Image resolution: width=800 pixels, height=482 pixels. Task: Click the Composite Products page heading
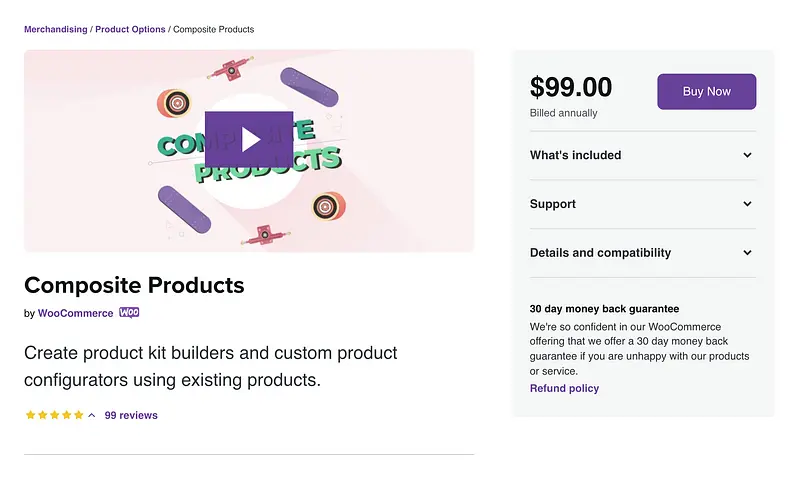134,285
